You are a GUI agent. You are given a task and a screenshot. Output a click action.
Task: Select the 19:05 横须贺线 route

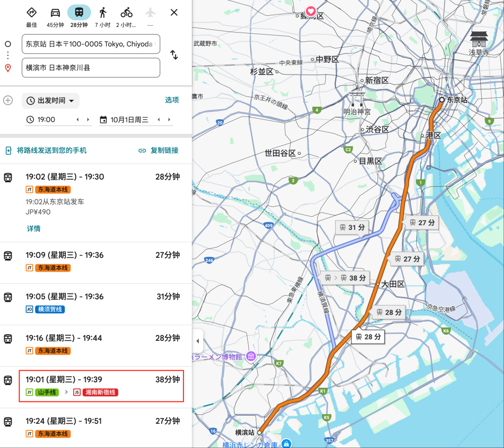click(96, 304)
